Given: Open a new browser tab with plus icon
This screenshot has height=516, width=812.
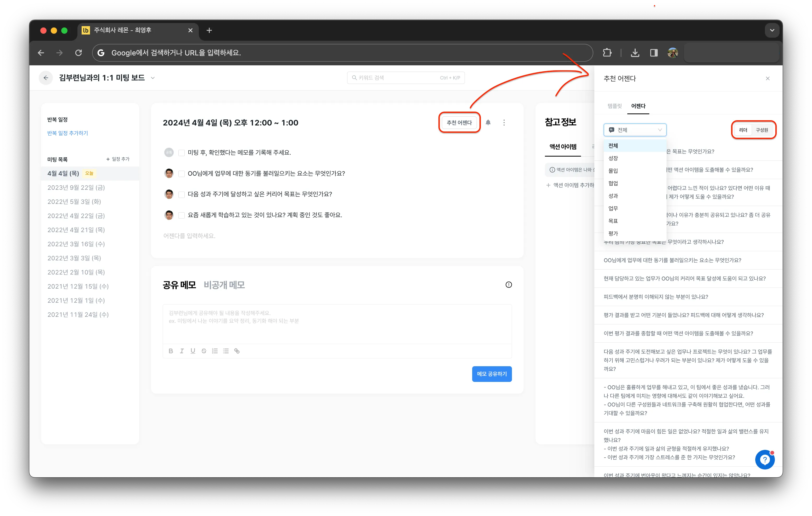Looking at the screenshot, I should 209,30.
